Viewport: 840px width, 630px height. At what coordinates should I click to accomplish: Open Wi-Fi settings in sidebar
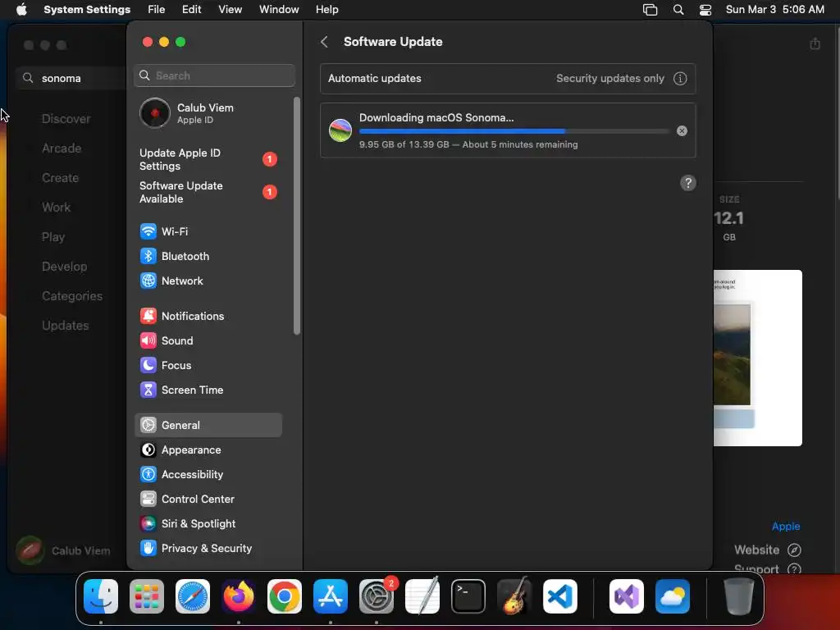click(x=208, y=231)
